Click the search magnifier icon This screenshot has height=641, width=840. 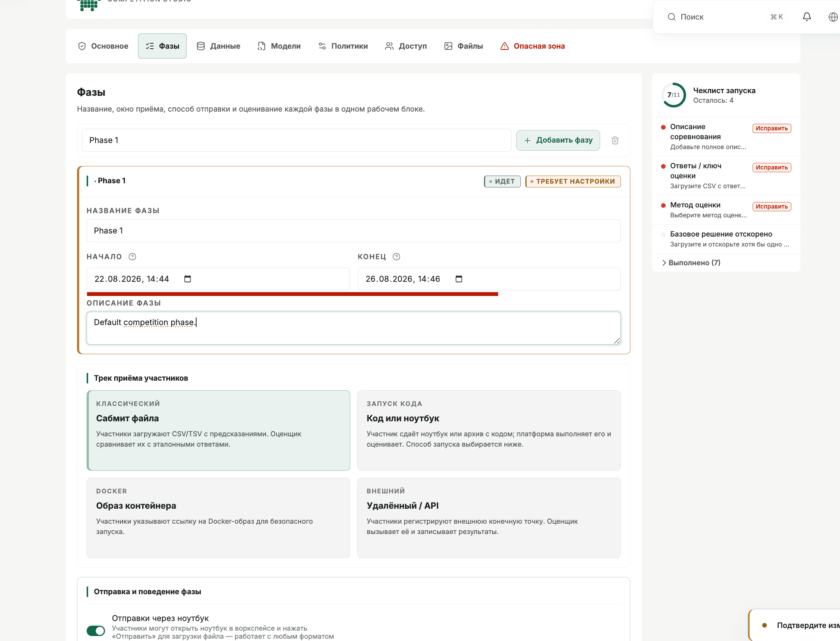[x=671, y=17]
